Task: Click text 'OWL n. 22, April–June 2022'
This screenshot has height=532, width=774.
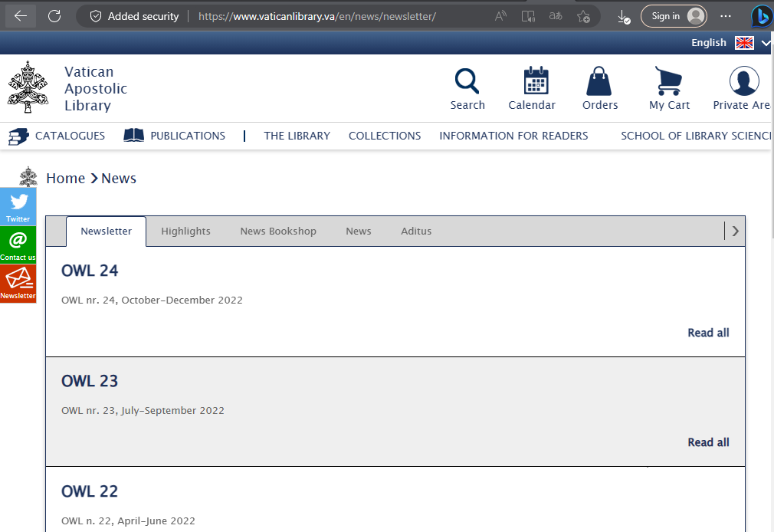Action: point(128,521)
